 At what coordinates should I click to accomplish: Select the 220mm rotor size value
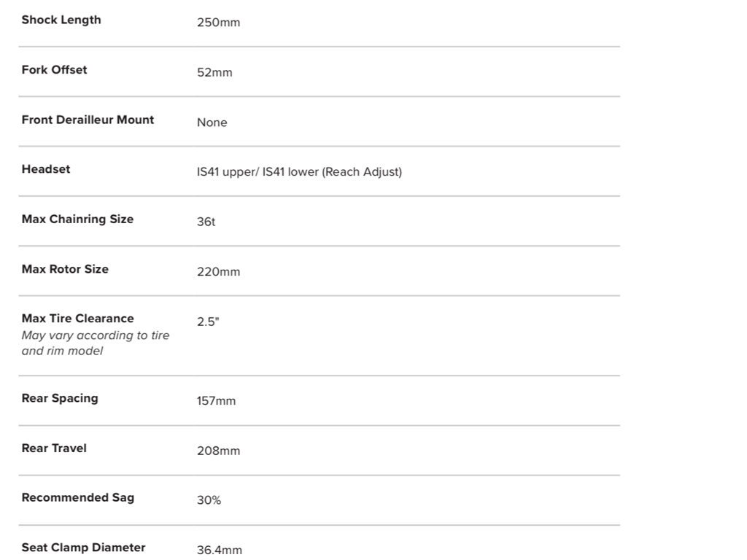click(218, 272)
